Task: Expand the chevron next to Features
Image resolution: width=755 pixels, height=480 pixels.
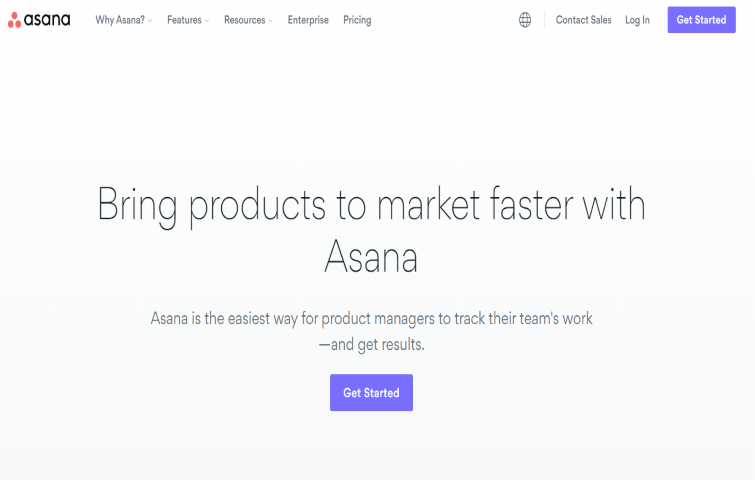Action: (207, 21)
